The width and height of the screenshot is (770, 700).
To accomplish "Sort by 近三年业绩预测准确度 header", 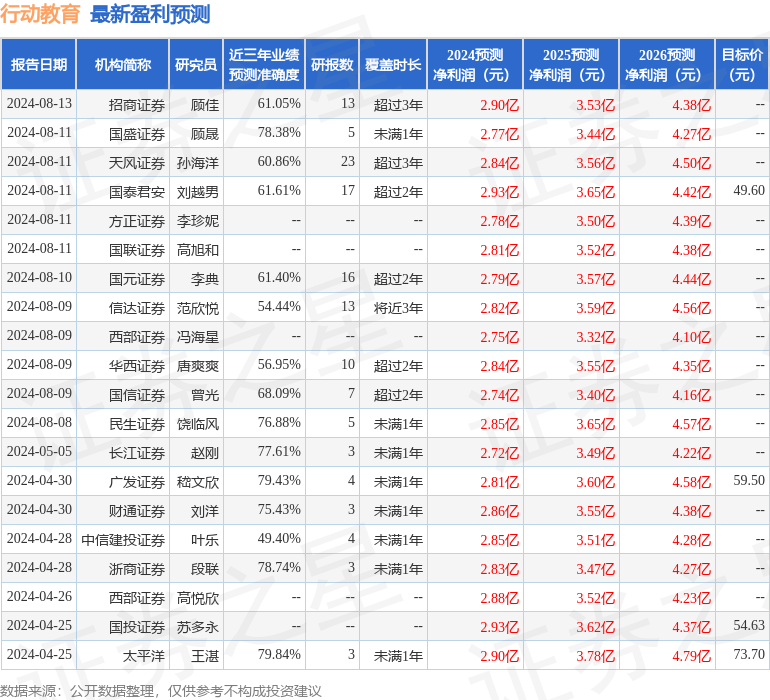I will coord(263,64).
